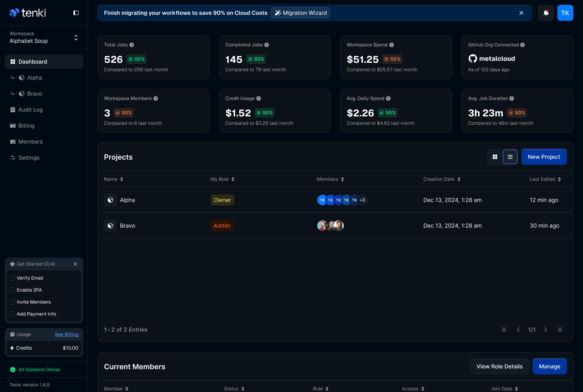The width and height of the screenshot is (583, 392).
Task: Open the notifications bell
Action: 546,13
